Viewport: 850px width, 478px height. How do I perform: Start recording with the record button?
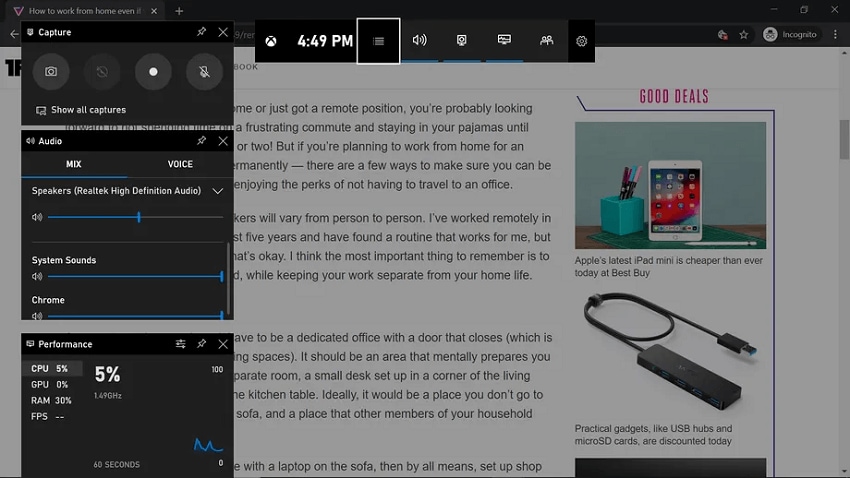click(x=153, y=72)
